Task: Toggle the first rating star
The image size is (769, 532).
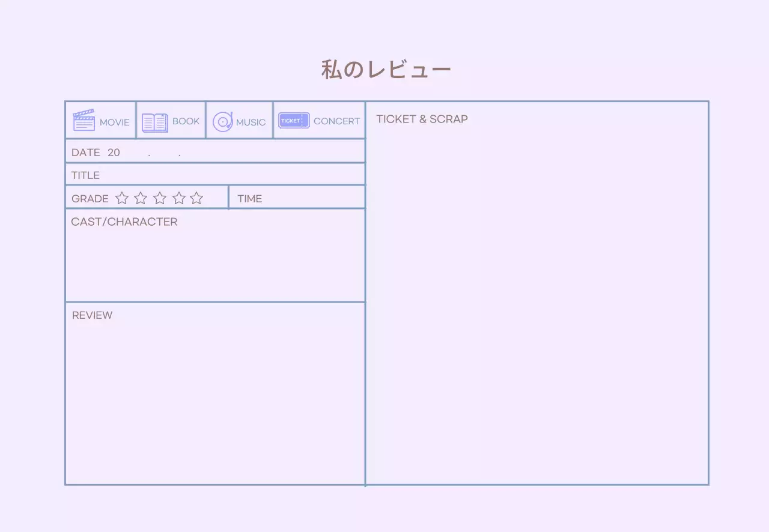Action: pos(121,198)
